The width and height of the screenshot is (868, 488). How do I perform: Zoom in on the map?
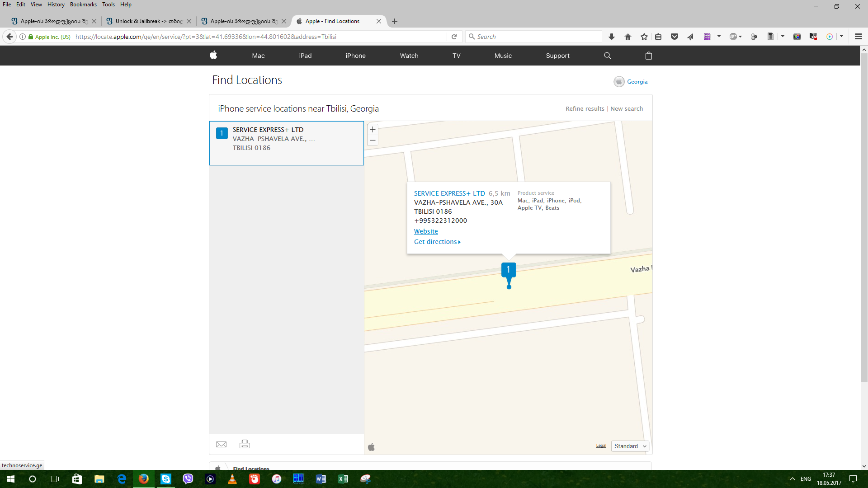click(x=373, y=130)
